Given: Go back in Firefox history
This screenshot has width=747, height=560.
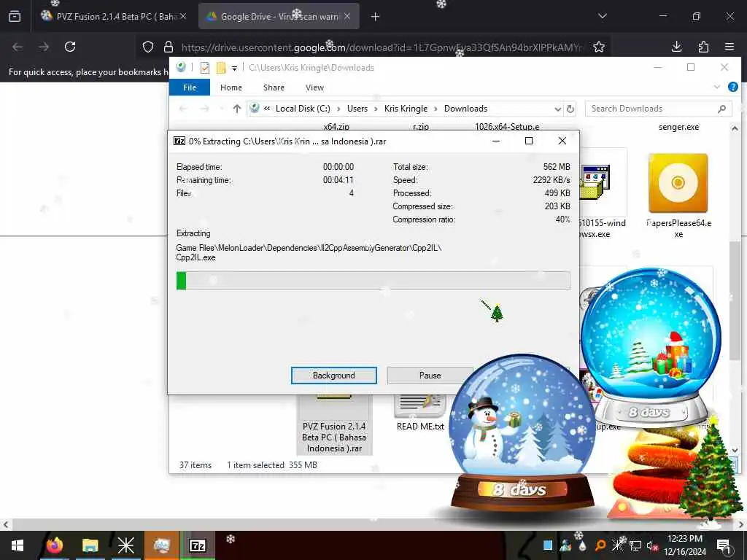Looking at the screenshot, I should pos(18,47).
